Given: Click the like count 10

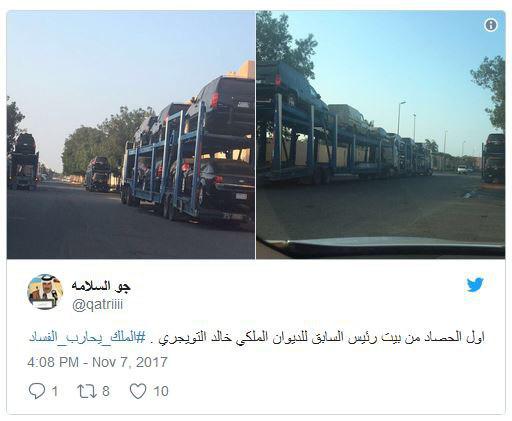Looking at the screenshot, I should [161, 391].
